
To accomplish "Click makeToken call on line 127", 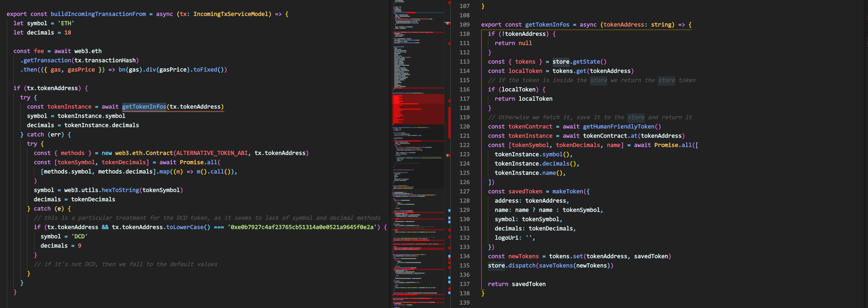I will (x=567, y=192).
